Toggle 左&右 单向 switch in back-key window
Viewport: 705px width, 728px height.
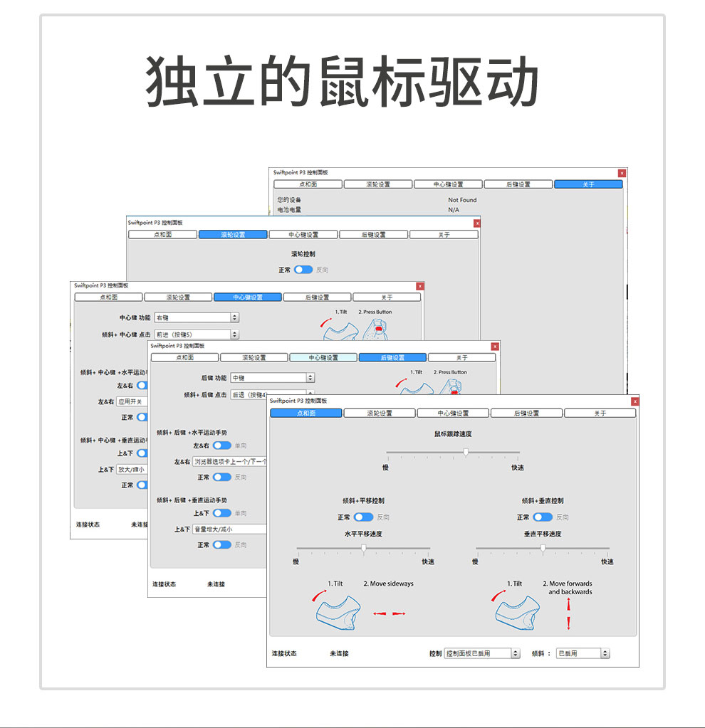tap(221, 445)
